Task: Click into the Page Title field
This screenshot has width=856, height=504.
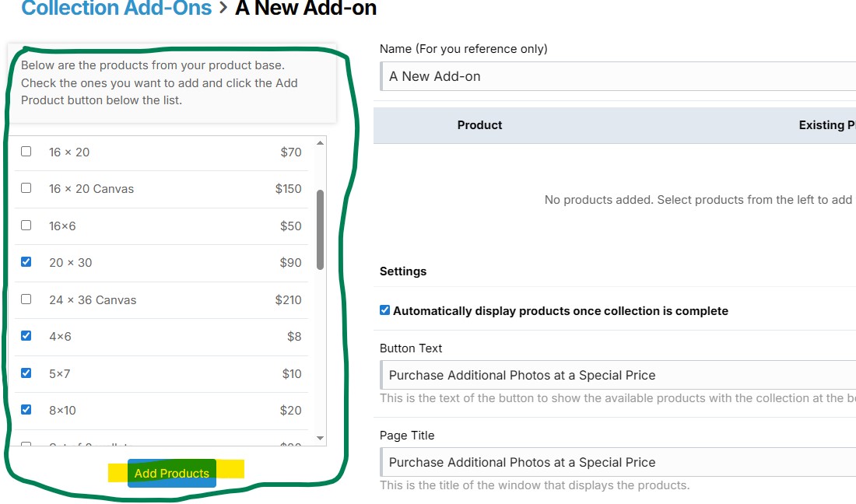Action: 618,462
